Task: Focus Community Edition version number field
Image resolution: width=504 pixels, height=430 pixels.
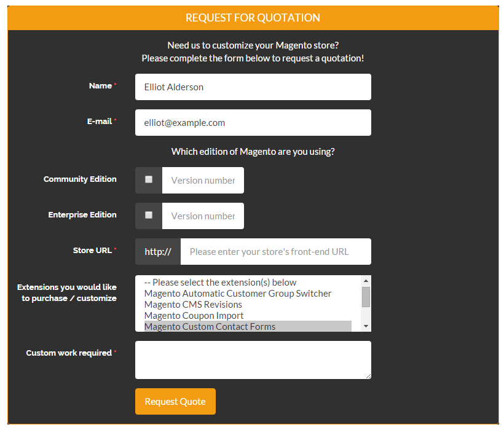Action: point(203,180)
